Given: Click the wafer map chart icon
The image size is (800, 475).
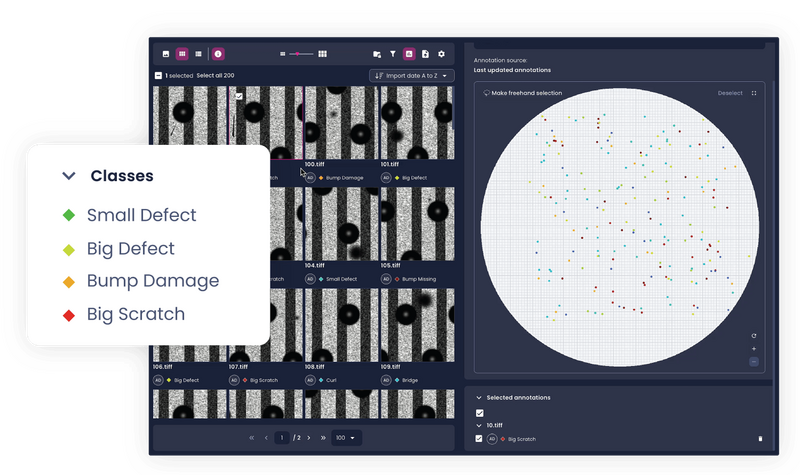Looking at the screenshot, I should tap(409, 54).
